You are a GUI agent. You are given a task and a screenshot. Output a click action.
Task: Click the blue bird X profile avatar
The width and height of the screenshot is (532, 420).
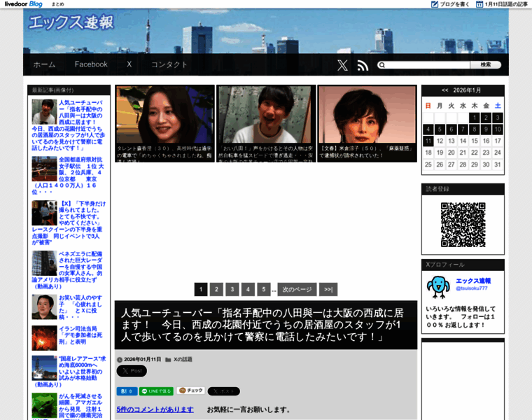(x=438, y=285)
